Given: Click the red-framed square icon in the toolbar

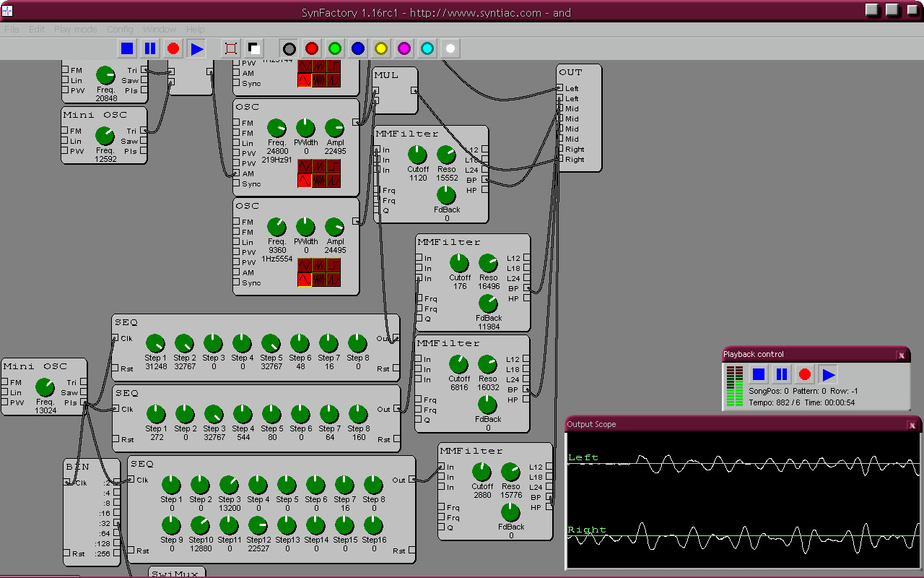Looking at the screenshot, I should point(231,49).
